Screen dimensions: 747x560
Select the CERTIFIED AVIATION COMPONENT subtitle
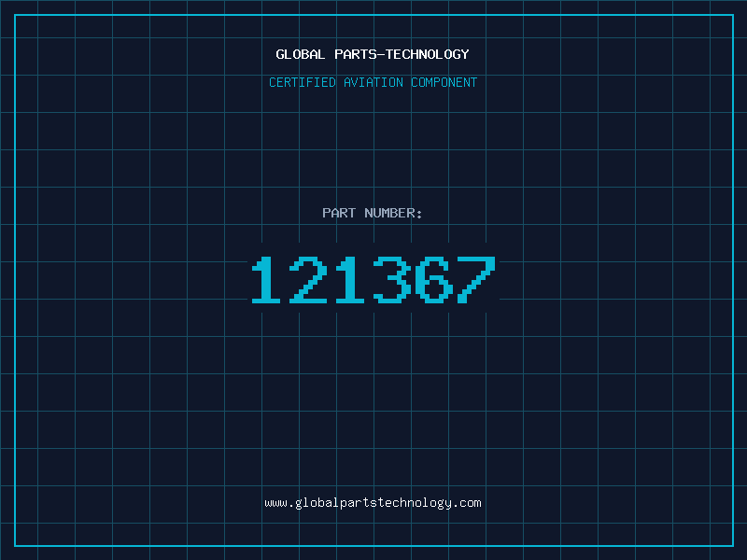pos(373,82)
